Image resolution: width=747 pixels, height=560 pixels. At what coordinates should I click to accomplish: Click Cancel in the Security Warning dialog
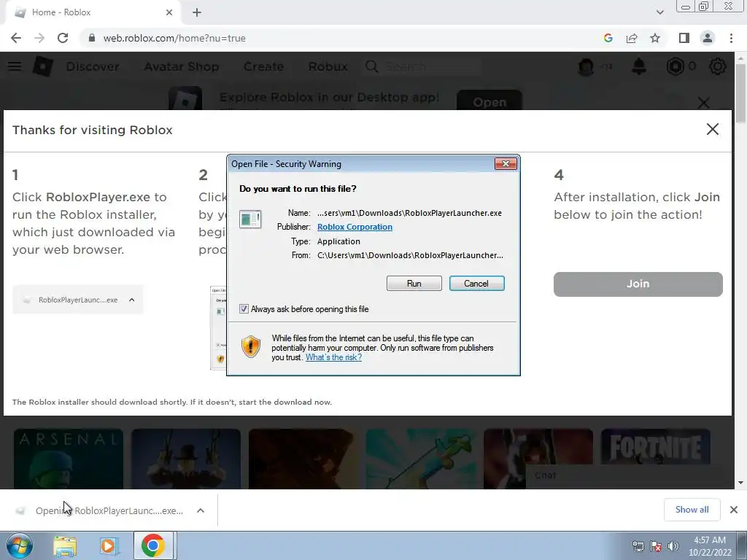(476, 284)
